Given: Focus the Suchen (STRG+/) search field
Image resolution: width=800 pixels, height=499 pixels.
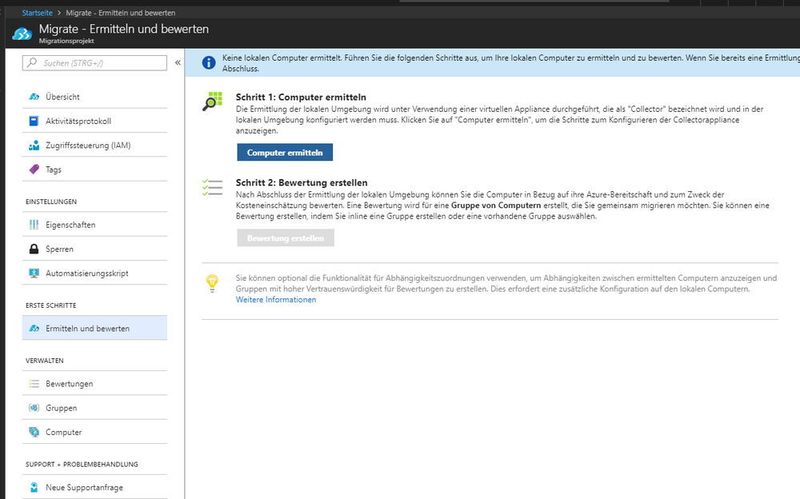Looking at the screenshot, I should tap(95, 63).
